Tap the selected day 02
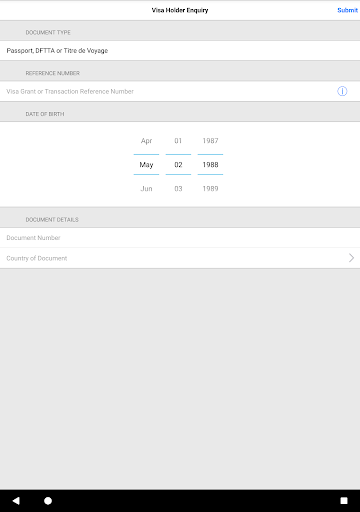 (x=178, y=165)
